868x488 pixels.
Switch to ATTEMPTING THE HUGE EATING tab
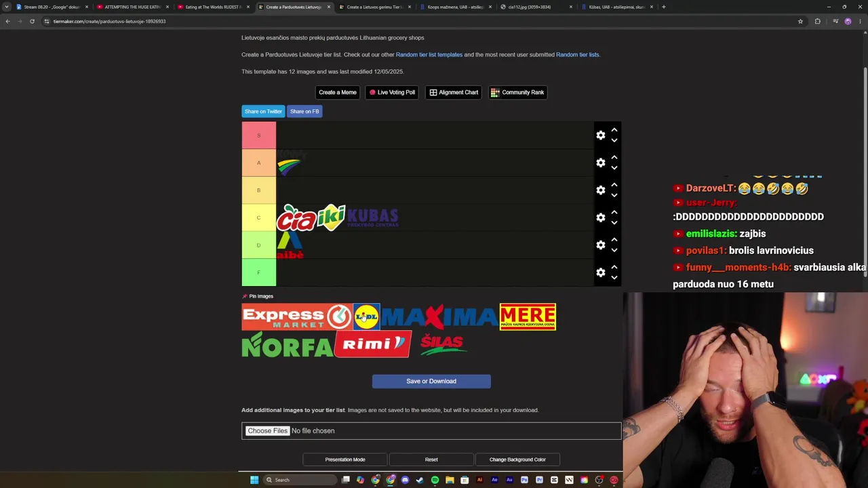(132, 7)
